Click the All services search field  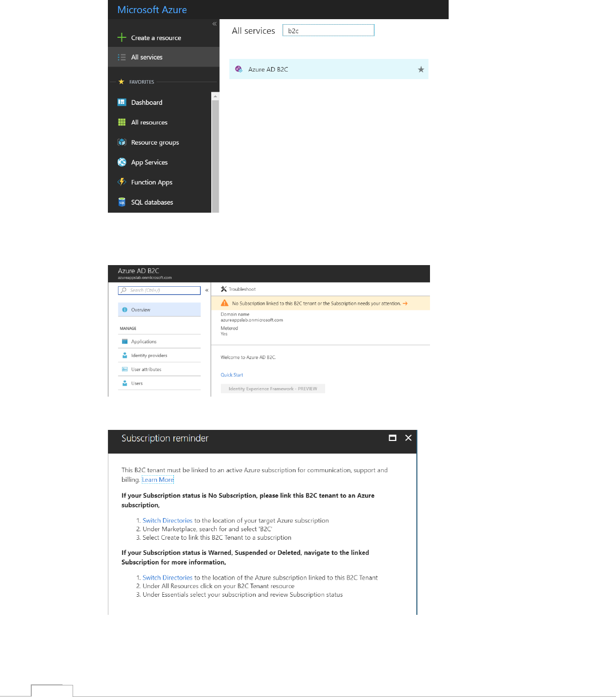328,31
